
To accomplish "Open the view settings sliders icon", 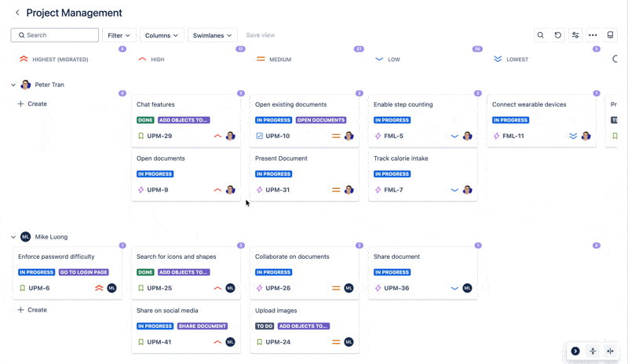I will pyautogui.click(x=575, y=35).
